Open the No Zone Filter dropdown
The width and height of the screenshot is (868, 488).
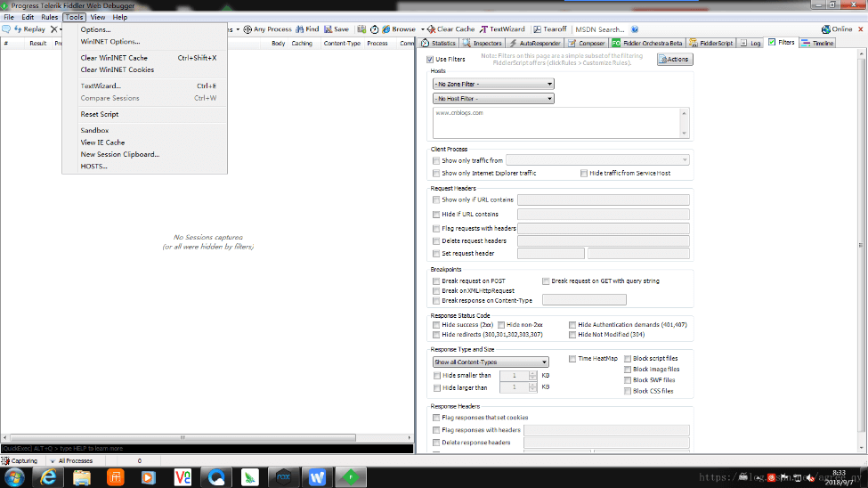[x=493, y=85]
